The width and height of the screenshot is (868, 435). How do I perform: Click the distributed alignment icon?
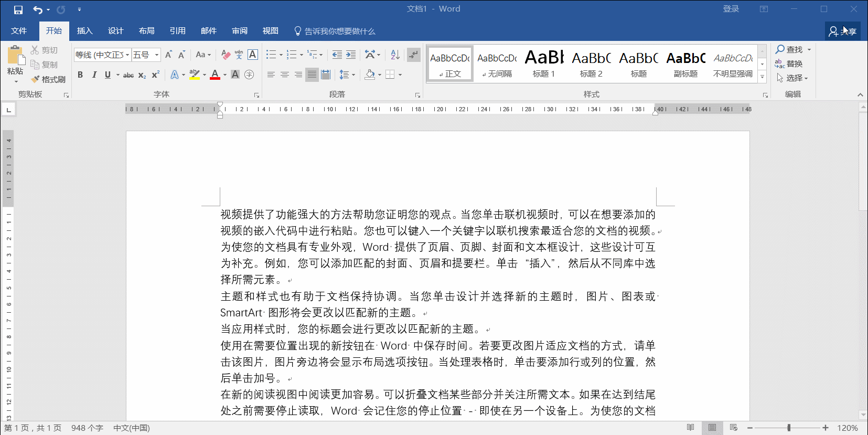point(326,75)
